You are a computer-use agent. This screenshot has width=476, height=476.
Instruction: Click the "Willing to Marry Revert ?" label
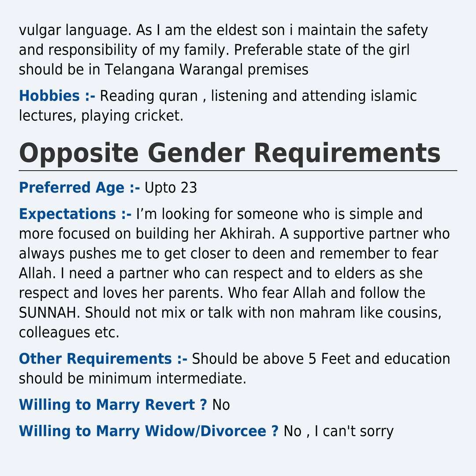(x=113, y=405)
